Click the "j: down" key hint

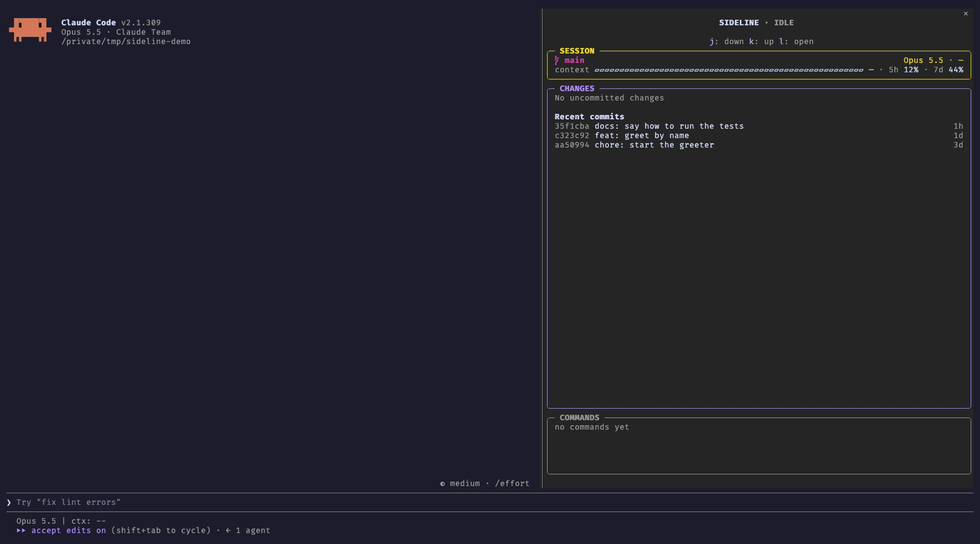(x=727, y=42)
